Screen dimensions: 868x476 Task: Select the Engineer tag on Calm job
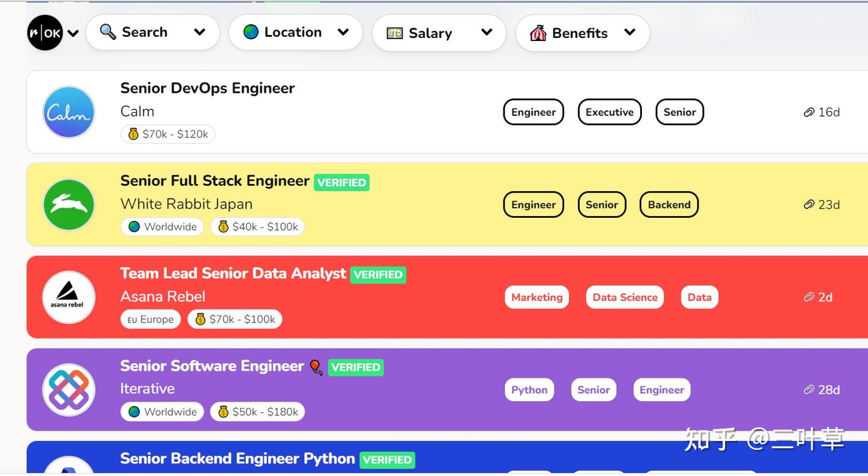tap(533, 112)
